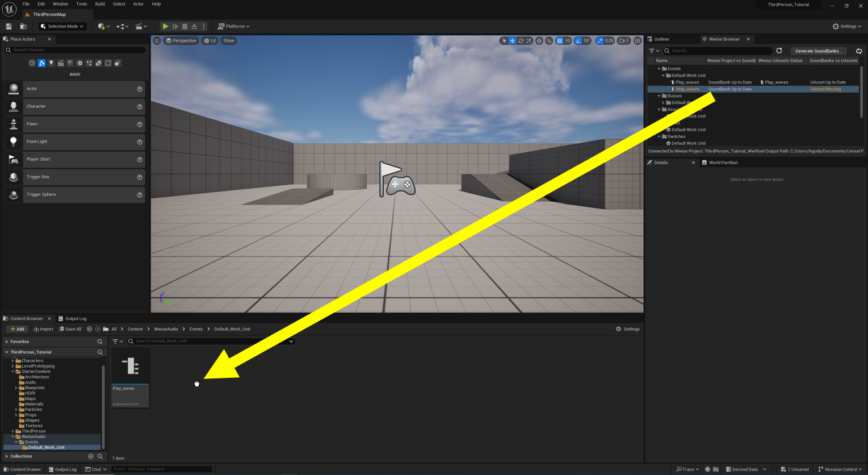The image size is (868, 475).
Task: Refresh the Wwise Browser list
Action: coord(779,51)
